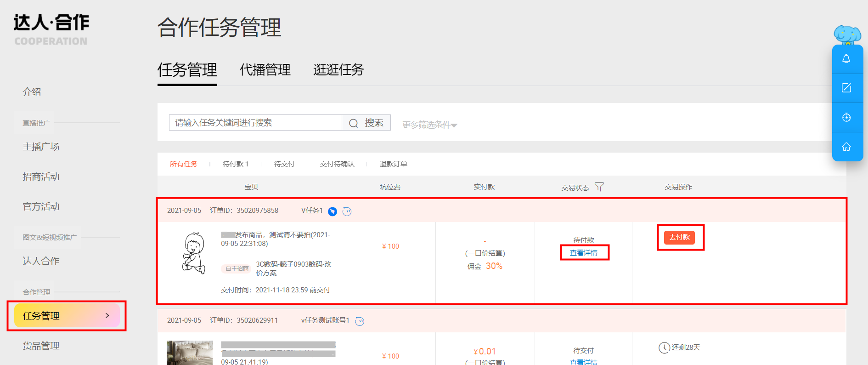Viewport: 868px width, 365px height.
Task: Click the blue Wangwang chat icon by V任务1
Action: point(333,211)
